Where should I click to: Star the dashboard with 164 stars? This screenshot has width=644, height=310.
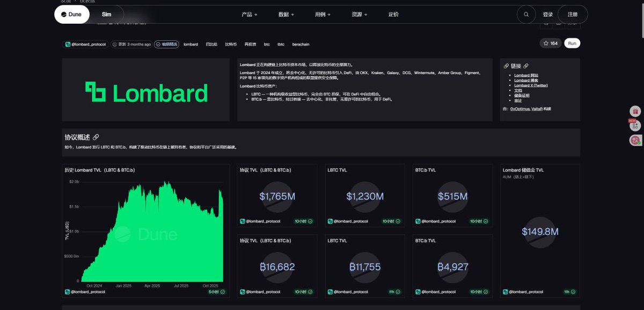[551, 44]
